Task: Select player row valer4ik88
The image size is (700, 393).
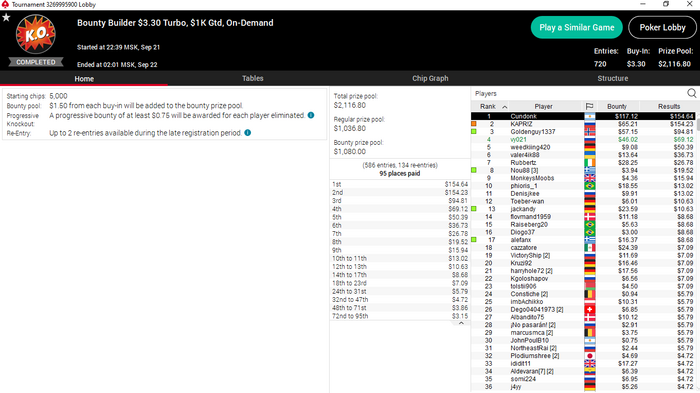Action: tap(583, 155)
